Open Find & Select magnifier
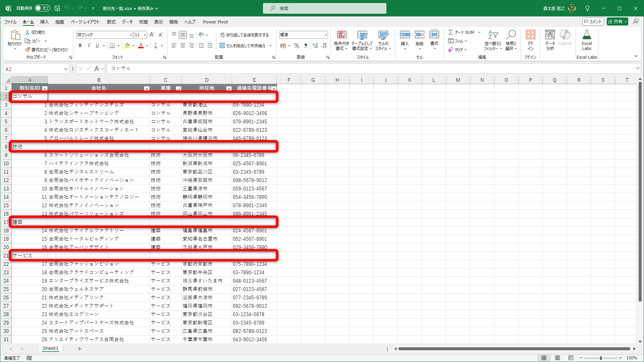 511,35
